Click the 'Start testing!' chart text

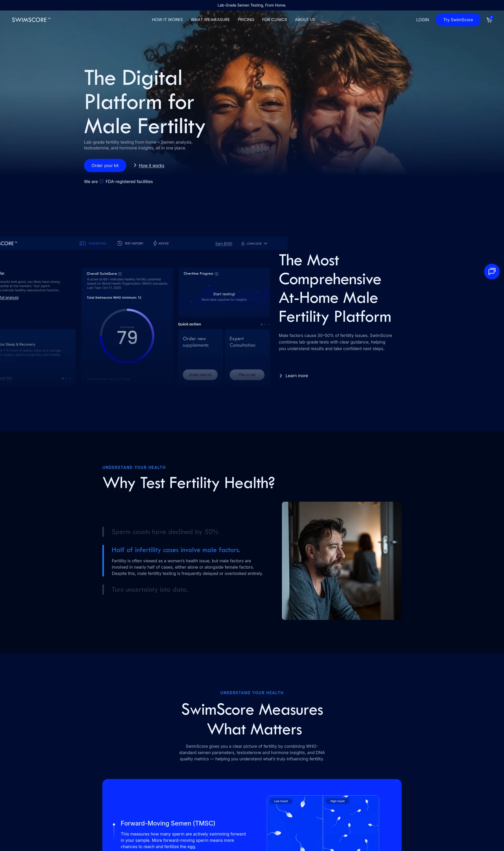point(224,294)
